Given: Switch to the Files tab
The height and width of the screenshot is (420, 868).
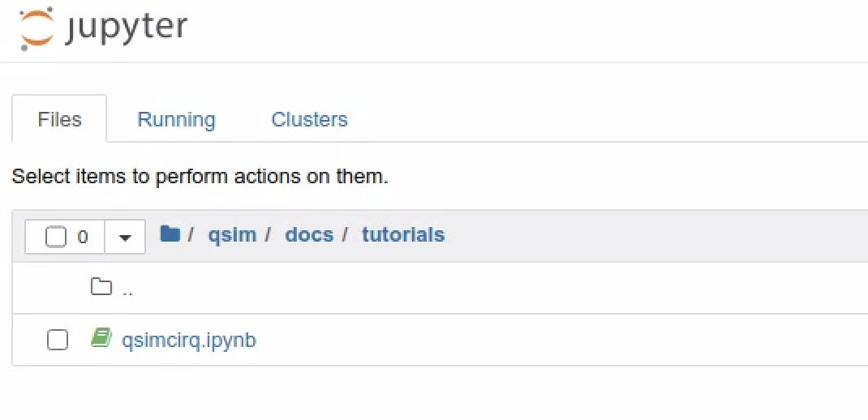Looking at the screenshot, I should point(59,120).
